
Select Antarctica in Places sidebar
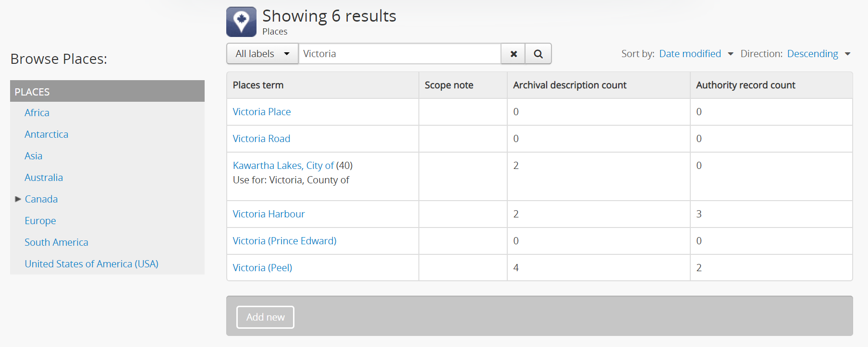(46, 134)
